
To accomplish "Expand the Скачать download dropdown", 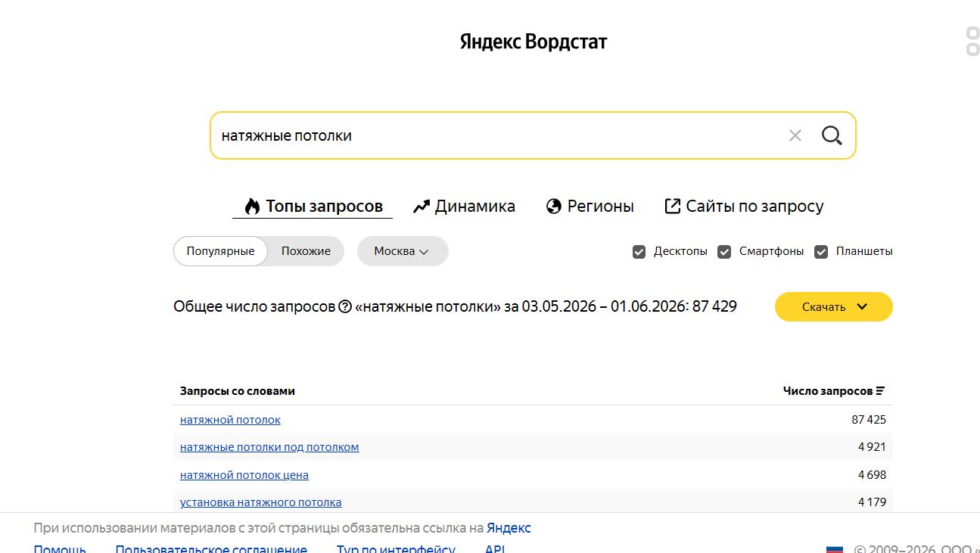I will [x=834, y=306].
